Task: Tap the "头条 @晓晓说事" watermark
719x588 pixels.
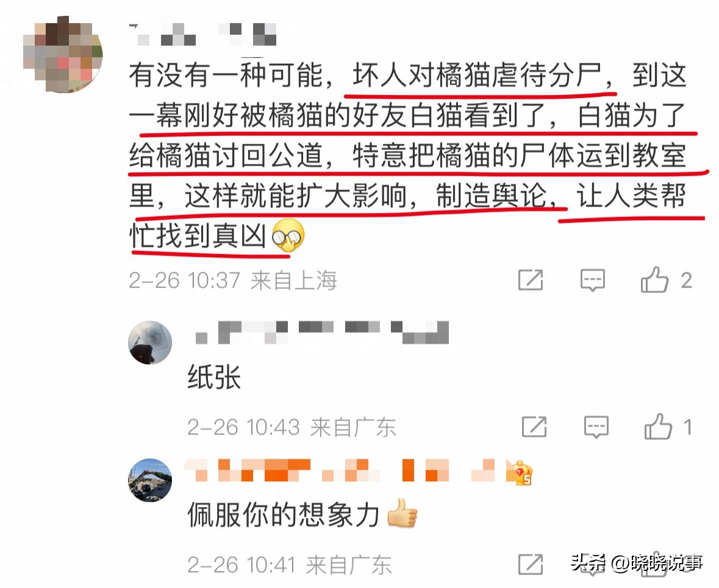Action: (637, 562)
